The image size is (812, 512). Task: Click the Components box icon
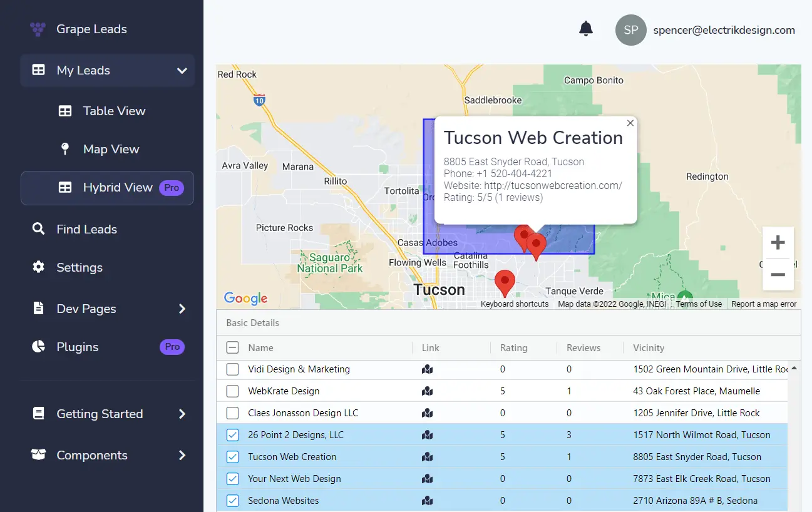coord(39,455)
